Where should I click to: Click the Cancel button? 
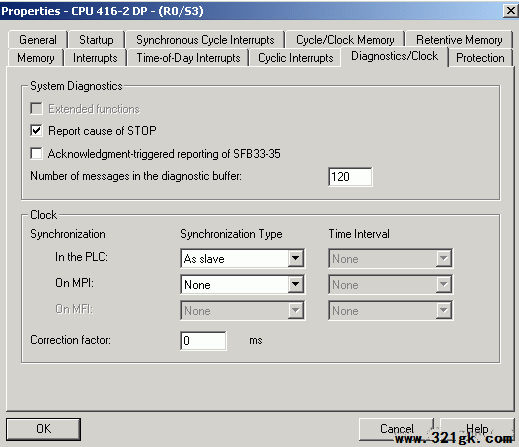pos(396,429)
